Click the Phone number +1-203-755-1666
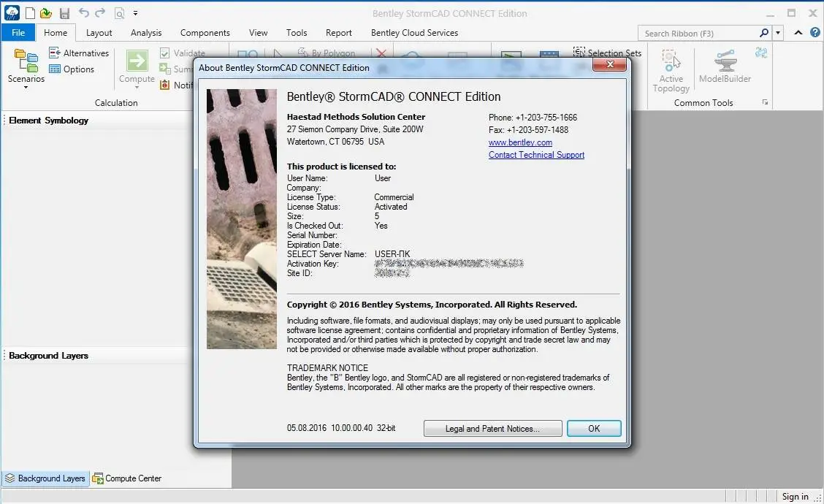The height and width of the screenshot is (504, 824). (546, 117)
